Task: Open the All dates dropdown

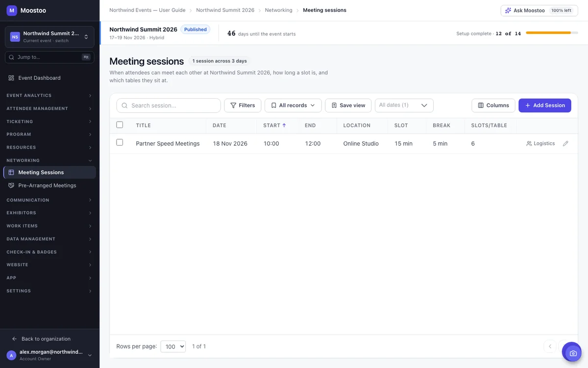Action: (404, 105)
